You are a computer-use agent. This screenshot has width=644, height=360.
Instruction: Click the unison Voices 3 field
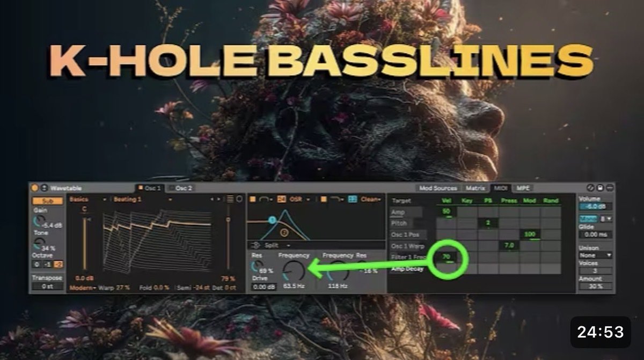click(x=595, y=271)
